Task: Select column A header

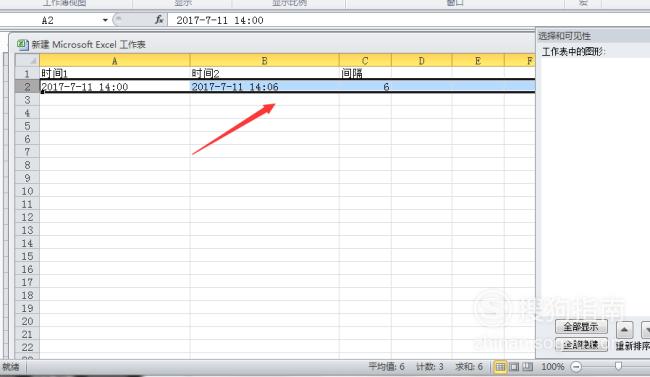Action: pyautogui.click(x=114, y=61)
